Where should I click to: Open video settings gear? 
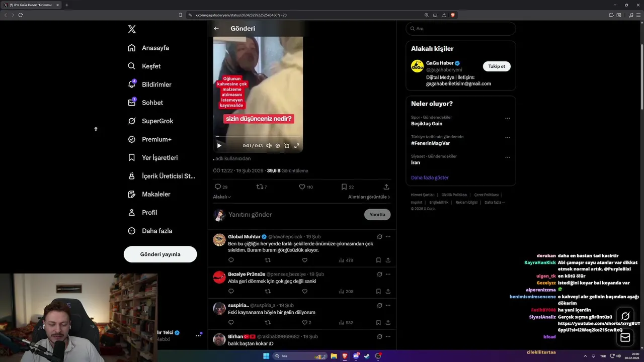point(278,145)
